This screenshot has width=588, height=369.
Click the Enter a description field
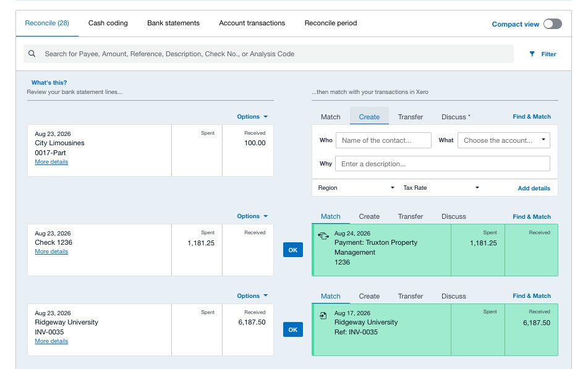coord(443,164)
